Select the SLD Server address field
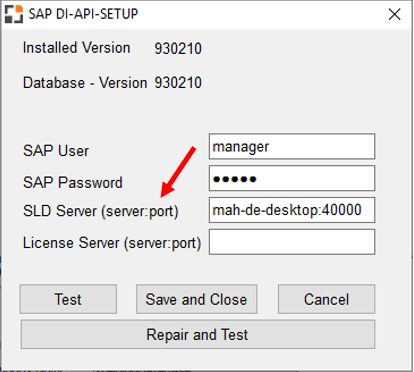414x372 pixels. pyautogui.click(x=292, y=210)
